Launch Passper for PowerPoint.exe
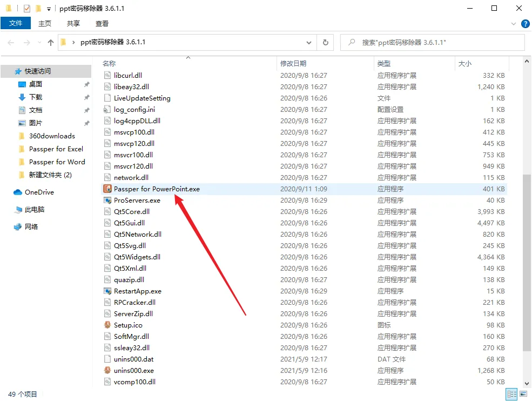This screenshot has height=401, width=532. 156,189
